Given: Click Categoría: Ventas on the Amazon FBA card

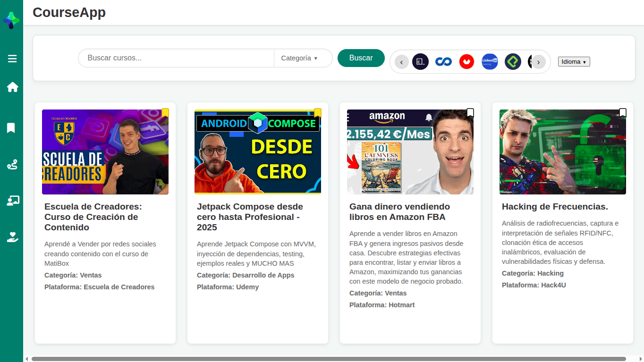Looking at the screenshot, I should tap(378, 293).
